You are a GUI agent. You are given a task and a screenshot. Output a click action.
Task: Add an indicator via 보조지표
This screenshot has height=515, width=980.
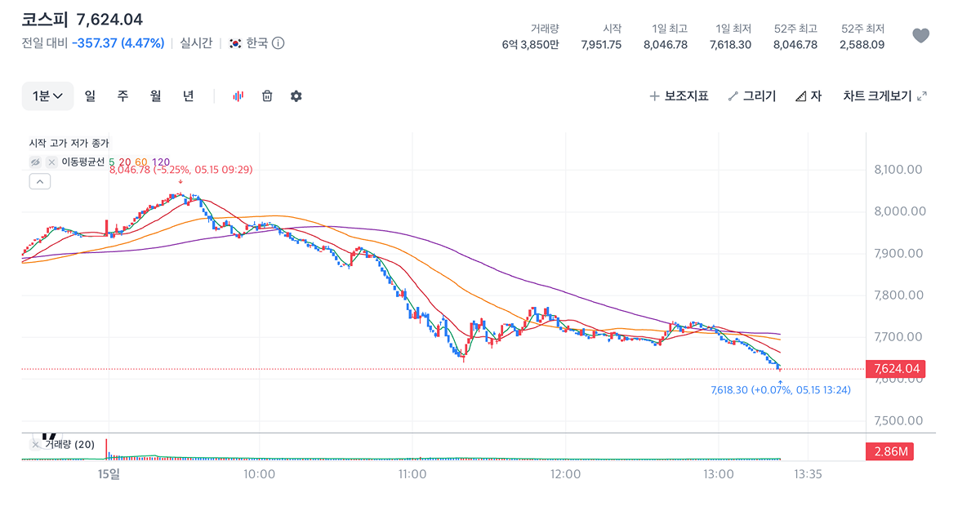coord(679,96)
